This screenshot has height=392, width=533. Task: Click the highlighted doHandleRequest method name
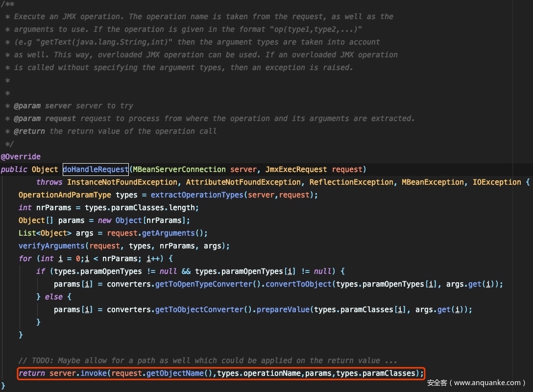[x=96, y=170]
